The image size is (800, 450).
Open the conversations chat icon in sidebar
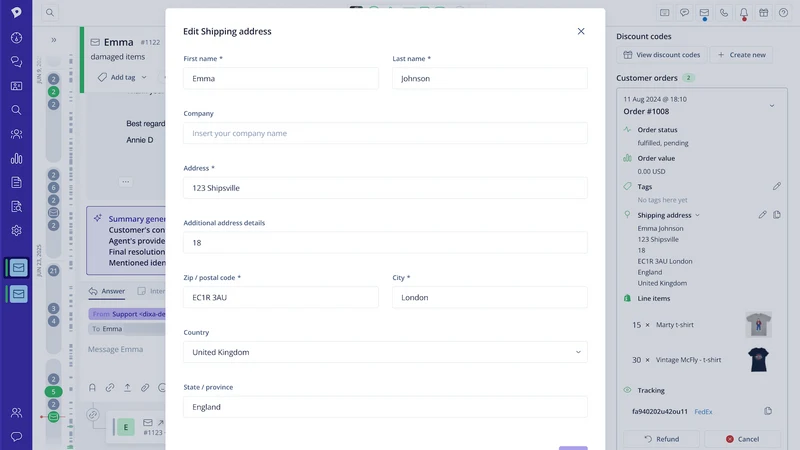16,62
